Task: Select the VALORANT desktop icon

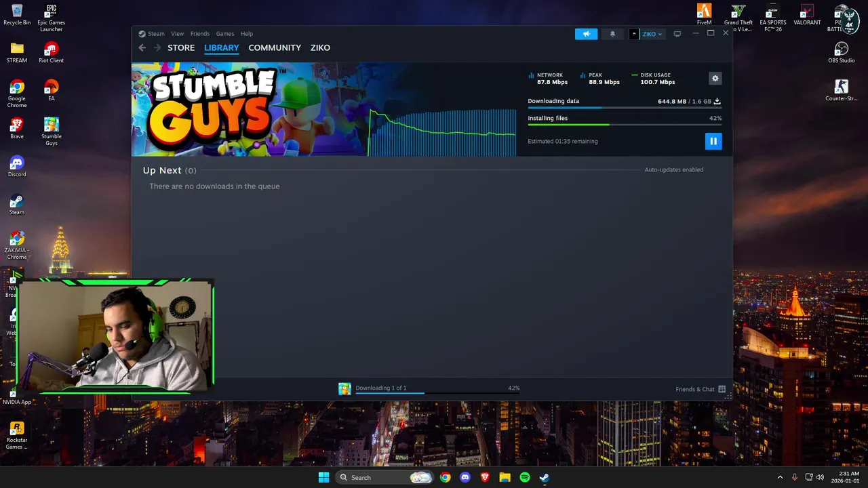Action: coord(807,15)
